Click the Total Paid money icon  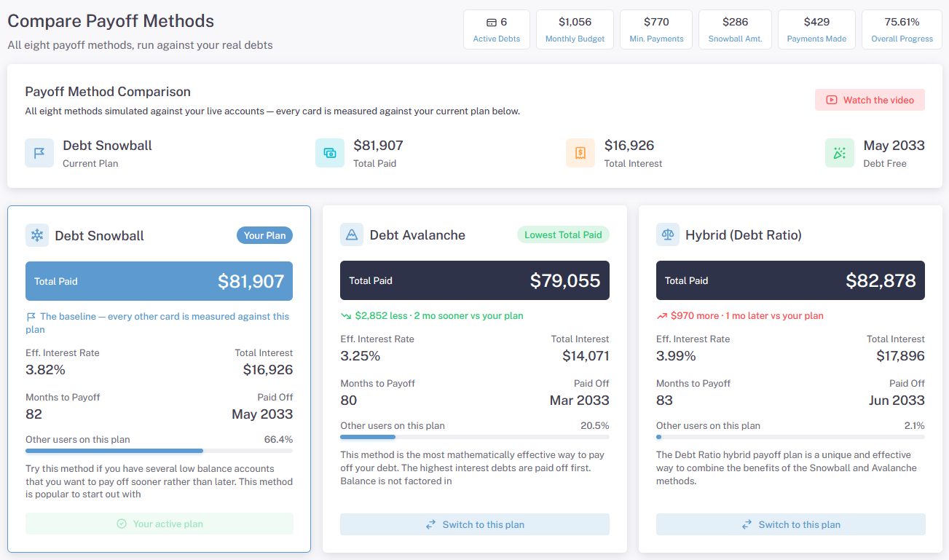[x=330, y=153]
